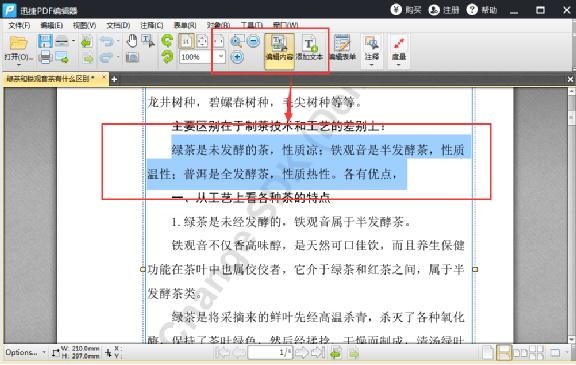Go to next page arrow
The image size is (576, 365).
pyautogui.click(x=302, y=353)
